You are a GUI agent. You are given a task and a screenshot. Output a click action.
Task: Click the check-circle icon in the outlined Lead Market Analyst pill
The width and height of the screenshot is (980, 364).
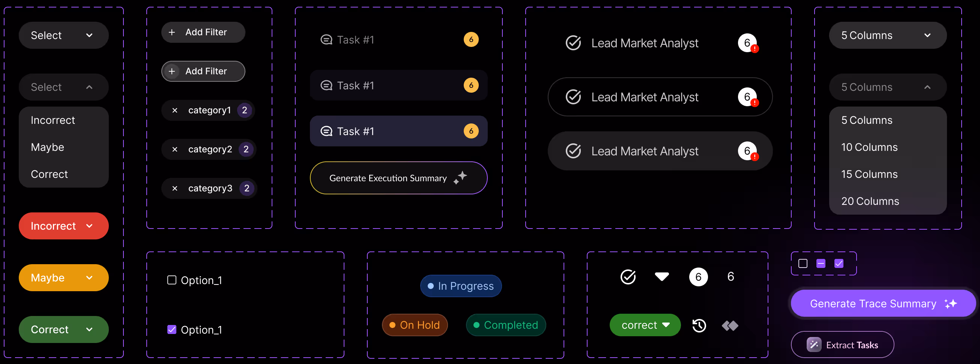[x=573, y=97]
